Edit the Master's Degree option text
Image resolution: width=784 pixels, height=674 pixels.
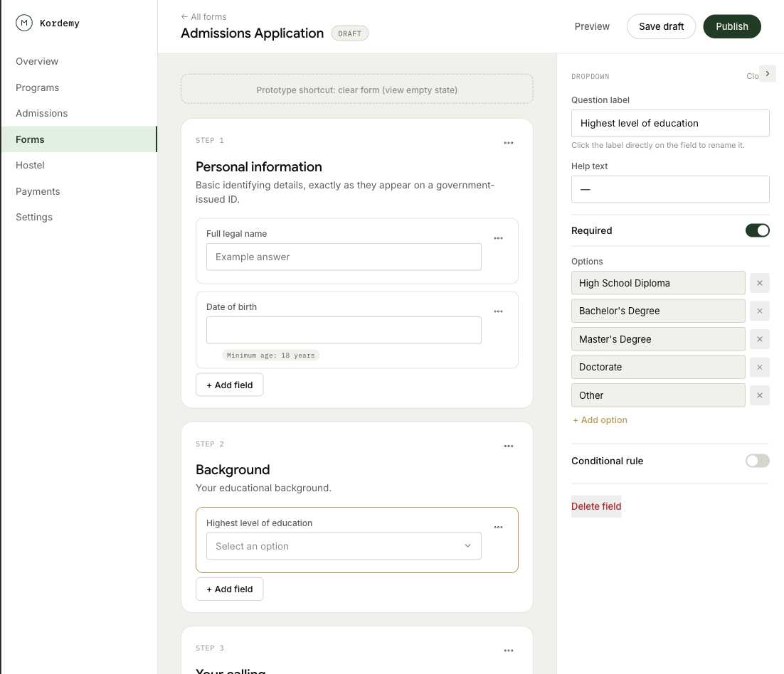tap(658, 339)
